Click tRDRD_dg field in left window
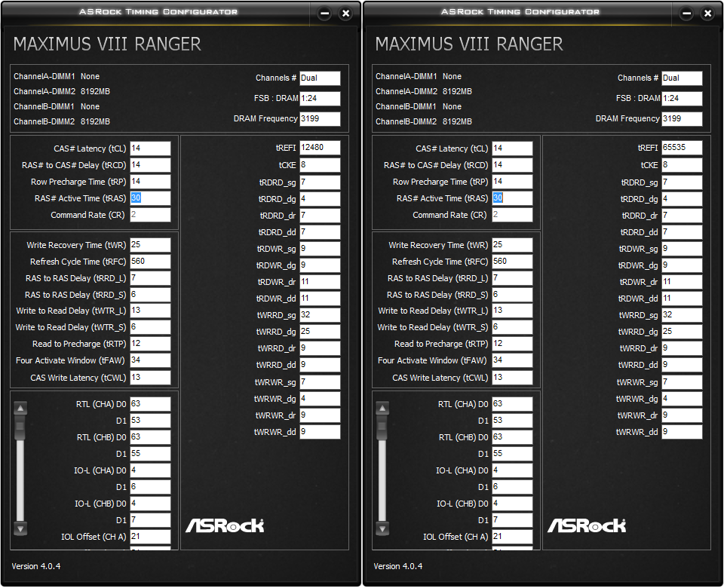 [320, 199]
